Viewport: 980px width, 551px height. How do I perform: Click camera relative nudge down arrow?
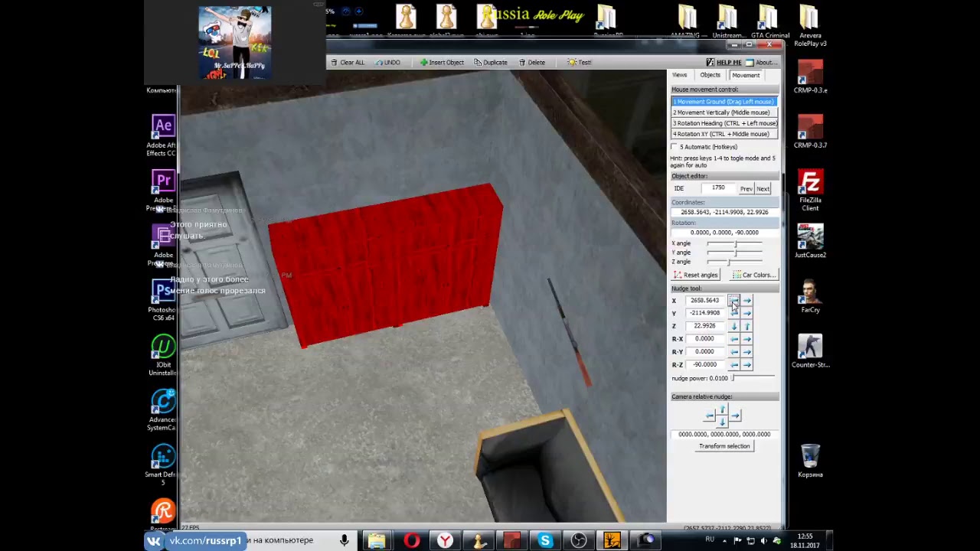(x=722, y=422)
